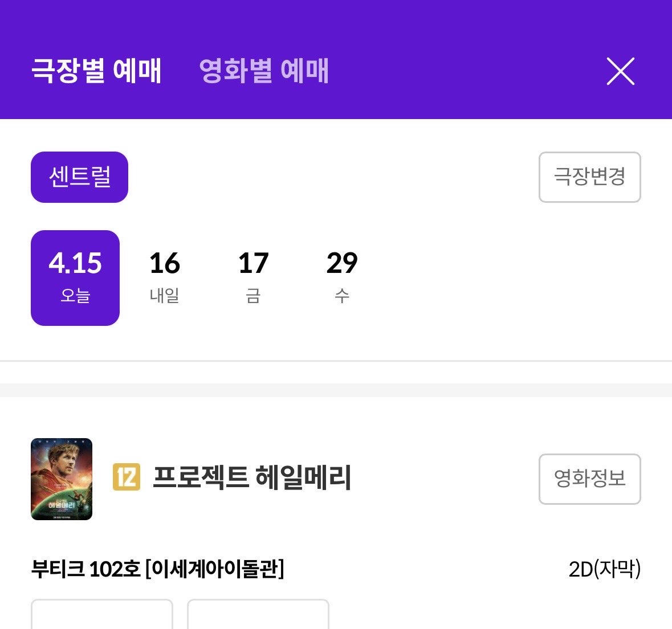Open 영화정보 for 프로젝트 헤일메리
Screen dimensions: 672x629
590,479
